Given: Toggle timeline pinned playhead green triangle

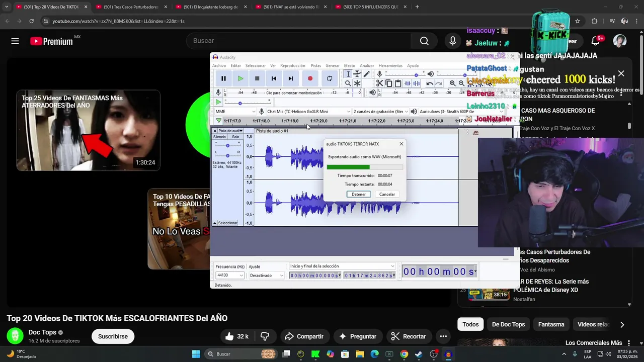Looking at the screenshot, I should click(x=218, y=121).
